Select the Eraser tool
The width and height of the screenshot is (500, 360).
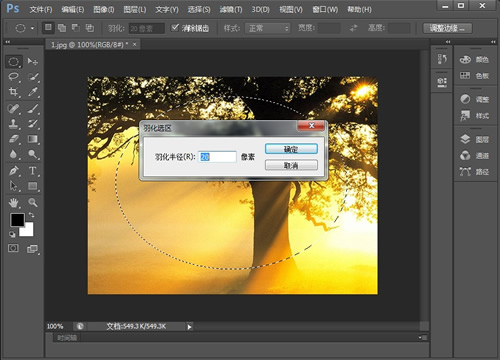click(x=14, y=139)
